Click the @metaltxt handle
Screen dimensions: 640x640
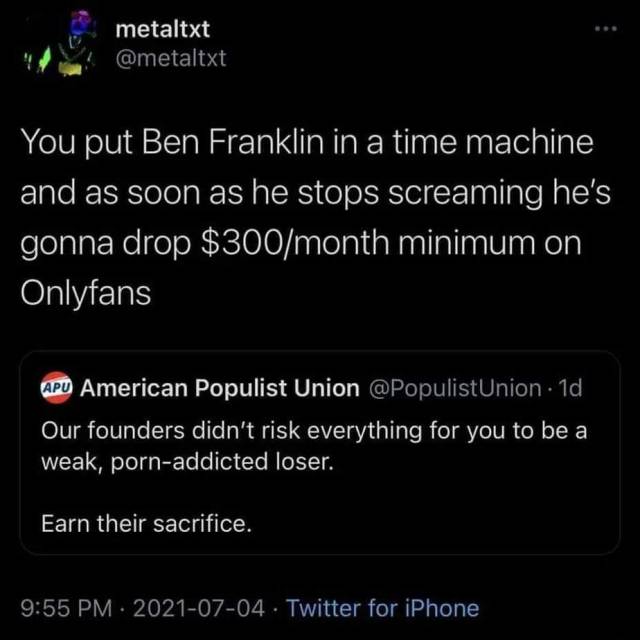pos(171,58)
